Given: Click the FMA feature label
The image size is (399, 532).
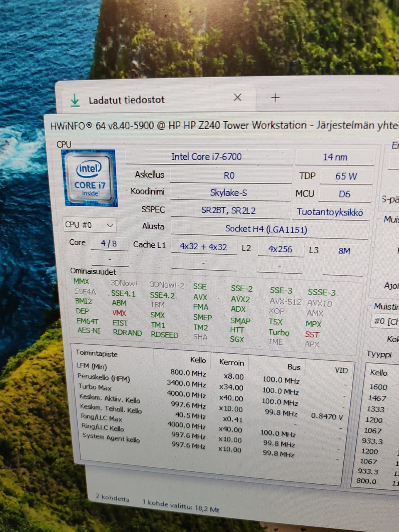Looking at the screenshot, I should [200, 307].
